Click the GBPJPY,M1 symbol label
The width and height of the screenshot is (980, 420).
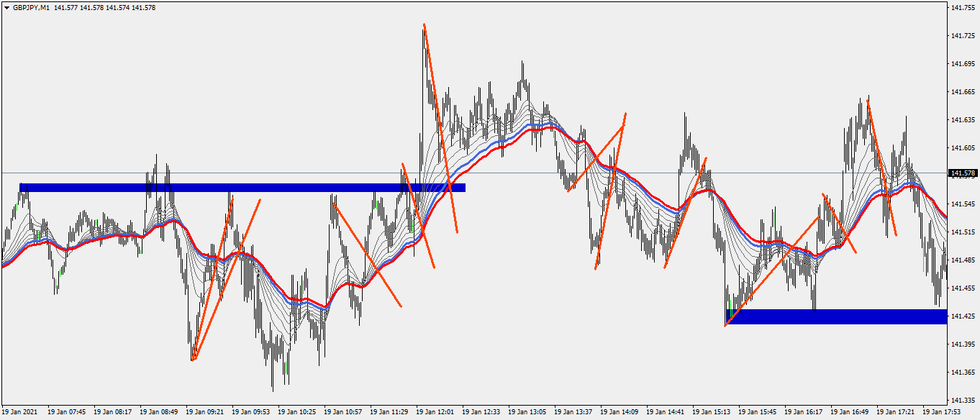[x=31, y=7]
